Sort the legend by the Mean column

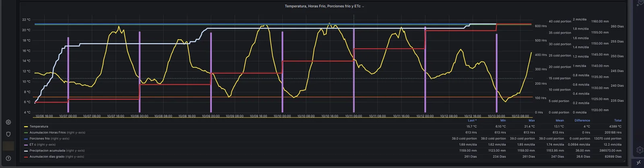click(560, 120)
